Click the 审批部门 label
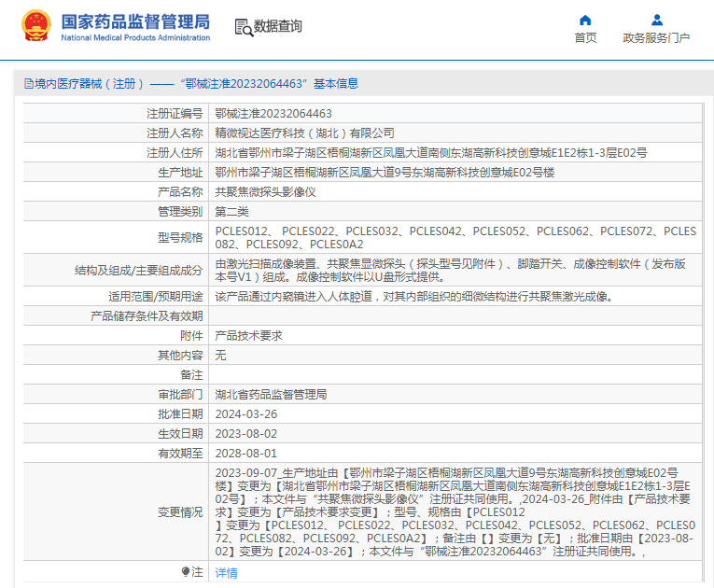The image size is (714, 588). coord(180,394)
